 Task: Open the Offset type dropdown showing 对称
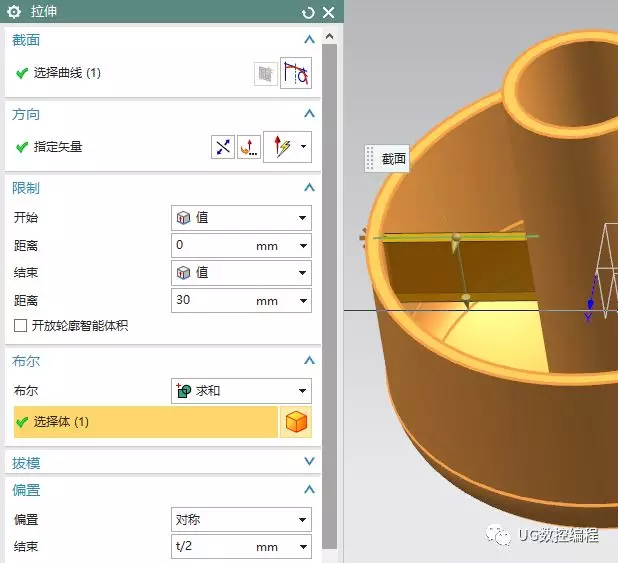pyautogui.click(x=241, y=519)
